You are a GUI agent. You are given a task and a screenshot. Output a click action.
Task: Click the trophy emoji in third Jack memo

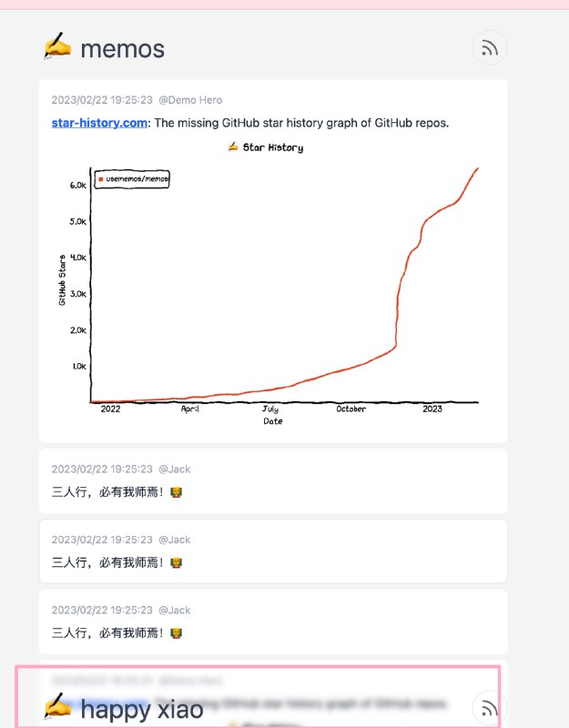coord(177,632)
